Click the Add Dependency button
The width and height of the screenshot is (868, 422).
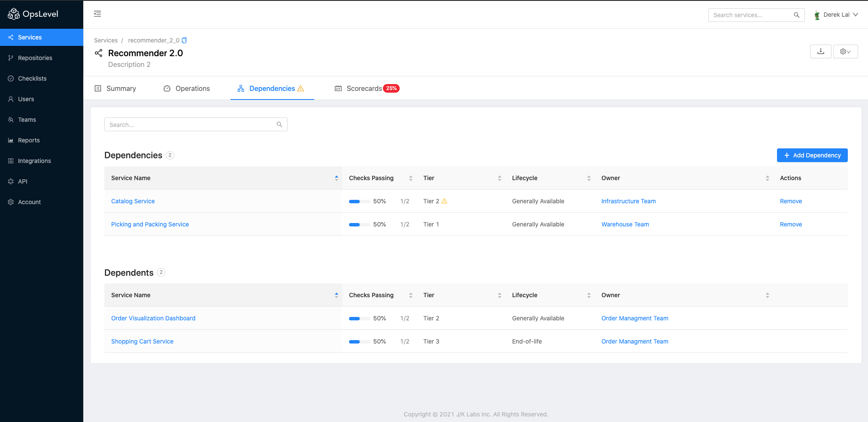click(812, 155)
